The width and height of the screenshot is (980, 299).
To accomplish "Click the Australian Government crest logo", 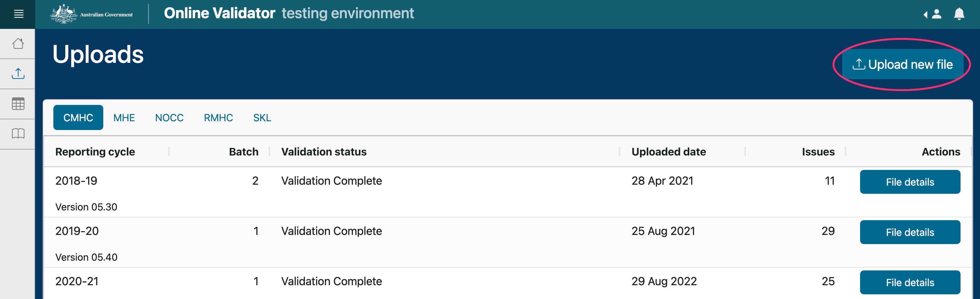I will pyautogui.click(x=63, y=14).
